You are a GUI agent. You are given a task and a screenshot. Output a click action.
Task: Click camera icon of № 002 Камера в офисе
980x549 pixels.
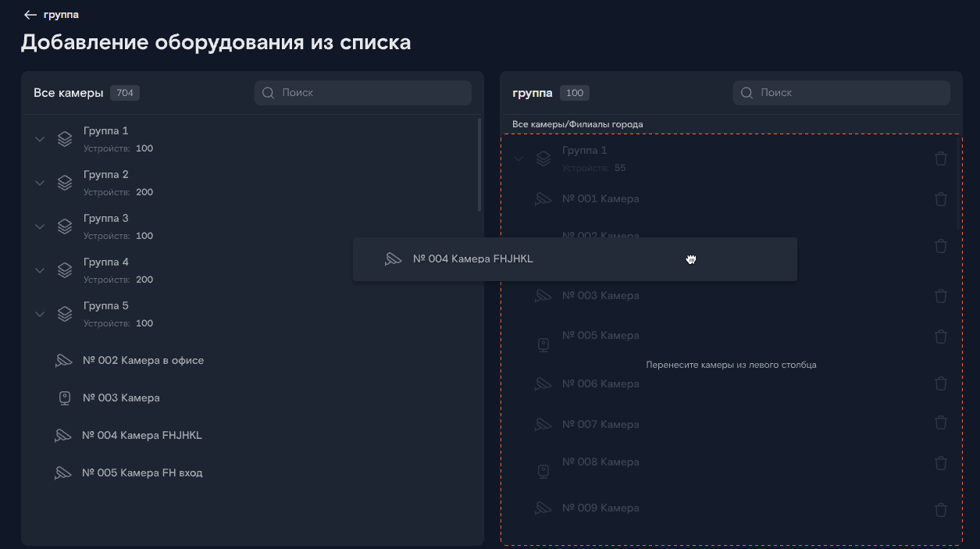click(x=63, y=361)
